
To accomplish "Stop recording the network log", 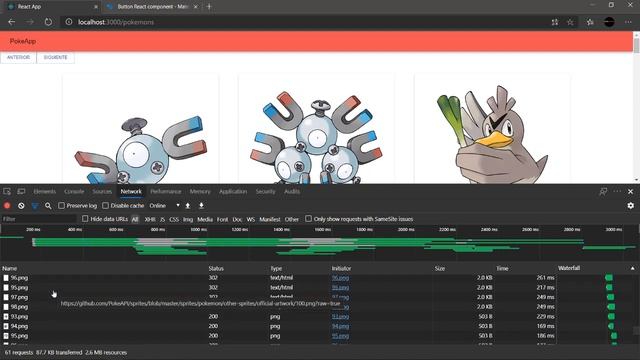I will point(7,206).
